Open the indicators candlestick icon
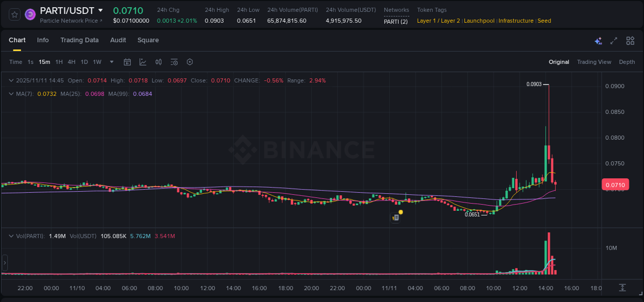The height and width of the screenshot is (302, 644). point(158,62)
